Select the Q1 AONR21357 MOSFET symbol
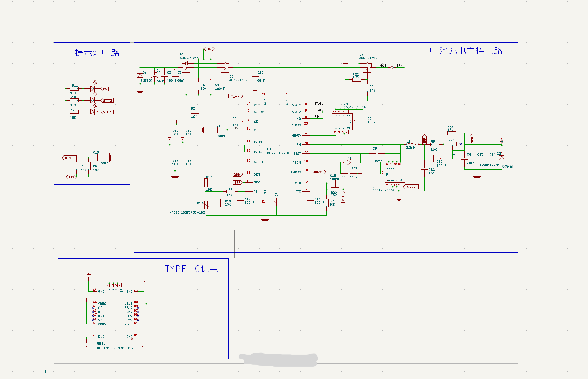Image resolution: width=588 pixels, height=379 pixels. coord(187,68)
